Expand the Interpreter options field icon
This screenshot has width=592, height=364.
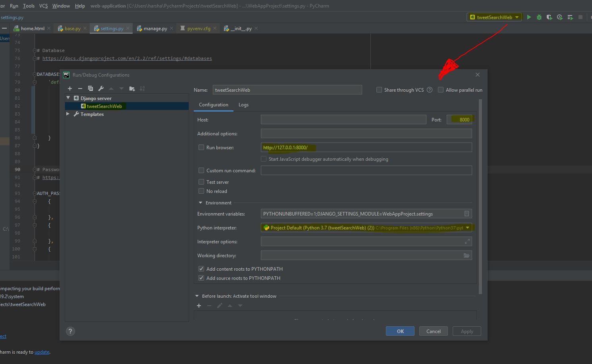(467, 241)
